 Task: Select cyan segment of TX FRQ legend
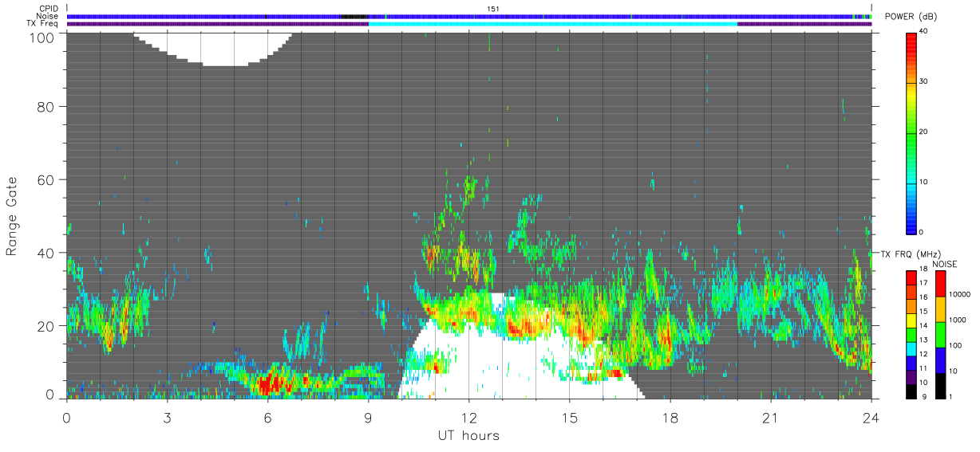pyautogui.click(x=911, y=348)
